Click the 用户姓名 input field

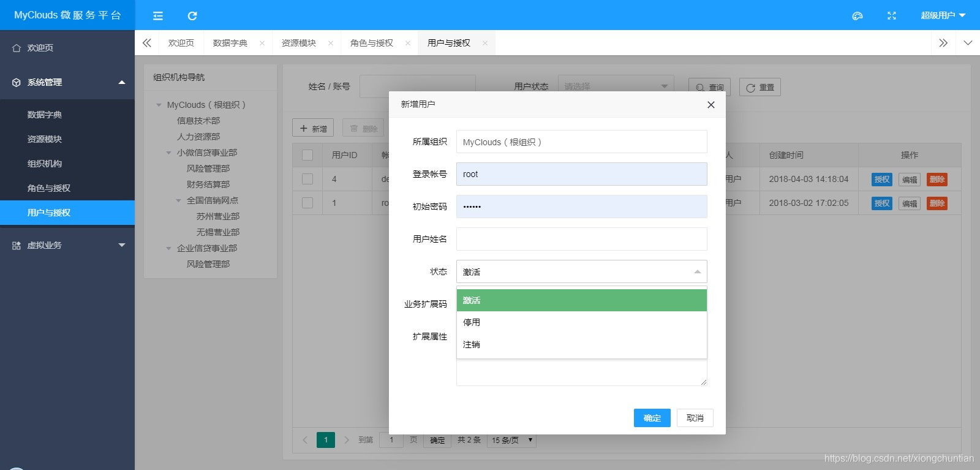(582, 239)
